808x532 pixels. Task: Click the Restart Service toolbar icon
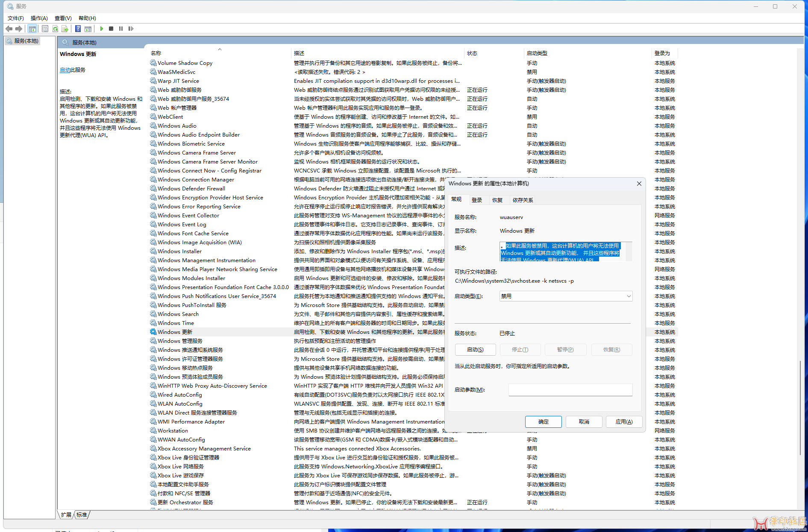131,29
